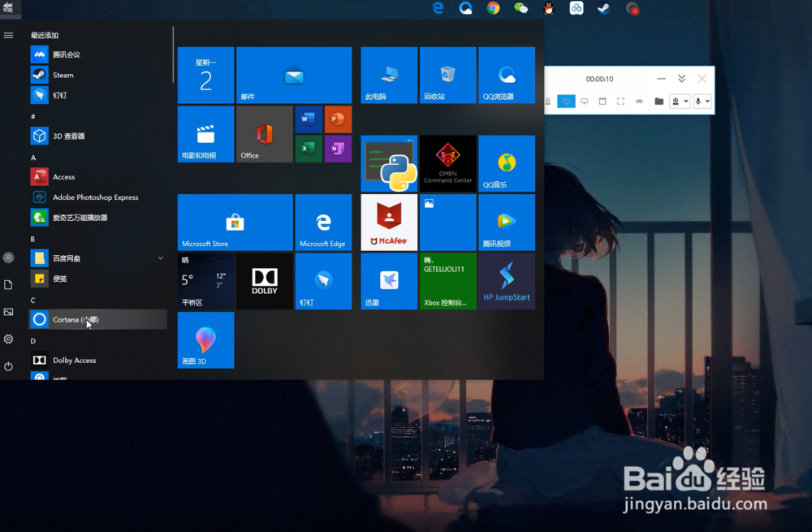Click the WeChat icon on the top bar
This screenshot has width=812, height=532.
pyautogui.click(x=521, y=8)
